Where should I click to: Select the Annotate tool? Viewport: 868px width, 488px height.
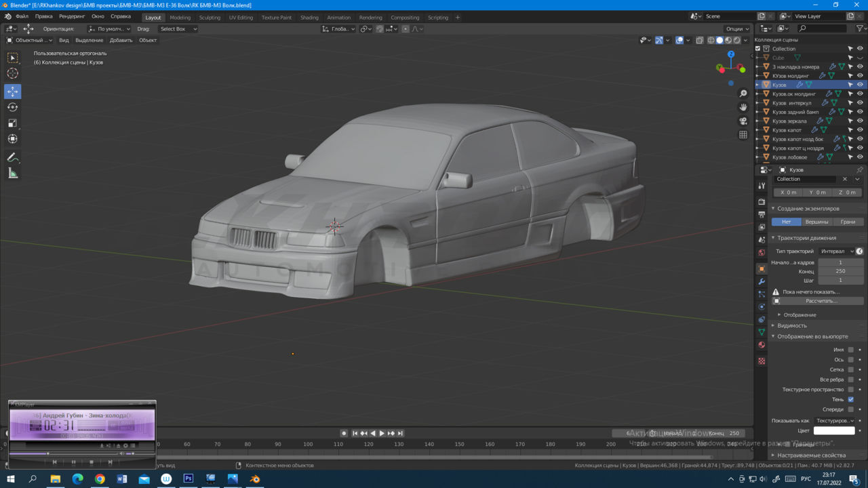[12, 157]
